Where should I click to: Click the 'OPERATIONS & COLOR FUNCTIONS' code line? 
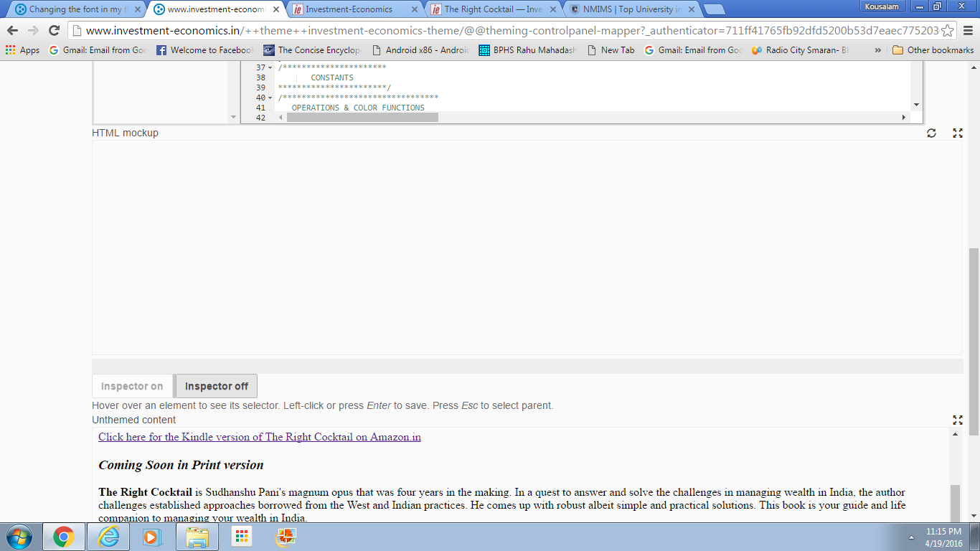tap(358, 108)
